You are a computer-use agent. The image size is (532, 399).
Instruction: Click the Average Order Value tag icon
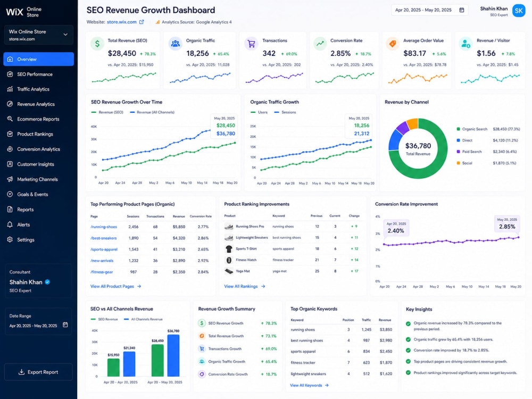point(393,44)
